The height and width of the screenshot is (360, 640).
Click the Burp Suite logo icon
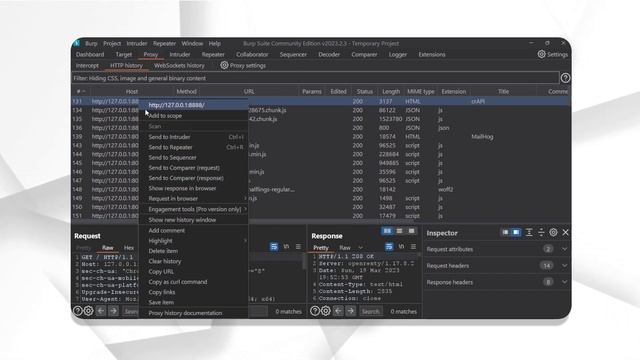[76, 43]
